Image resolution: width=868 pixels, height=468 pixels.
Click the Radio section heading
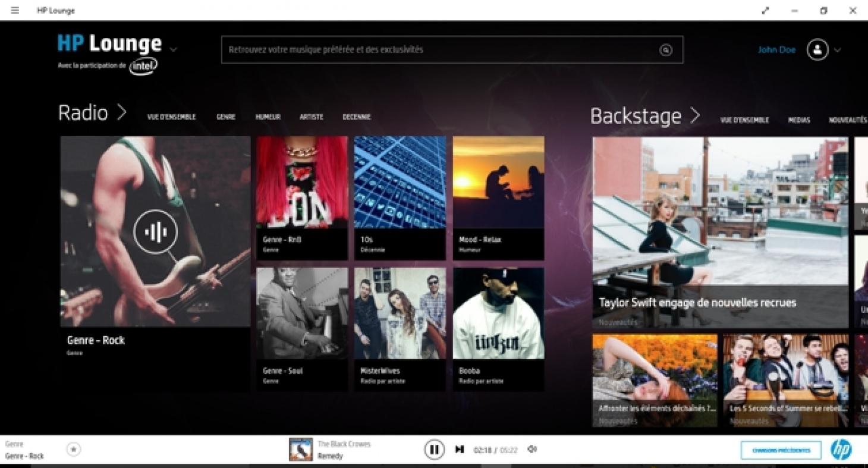[x=83, y=112]
